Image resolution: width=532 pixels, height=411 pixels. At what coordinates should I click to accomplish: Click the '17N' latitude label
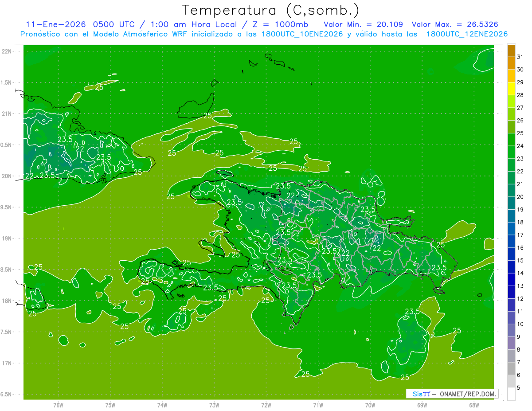(7, 363)
